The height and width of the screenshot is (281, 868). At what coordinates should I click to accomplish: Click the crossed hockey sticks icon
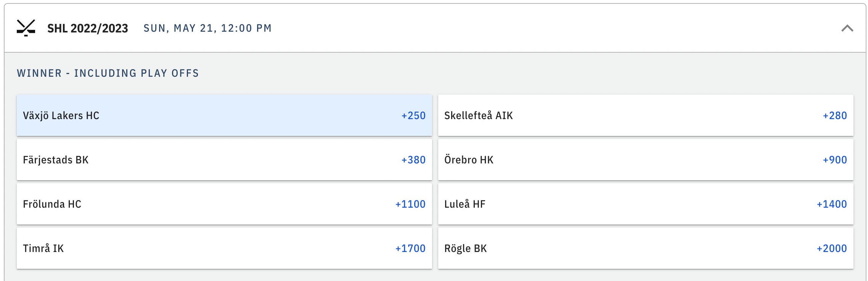pyautogui.click(x=26, y=28)
